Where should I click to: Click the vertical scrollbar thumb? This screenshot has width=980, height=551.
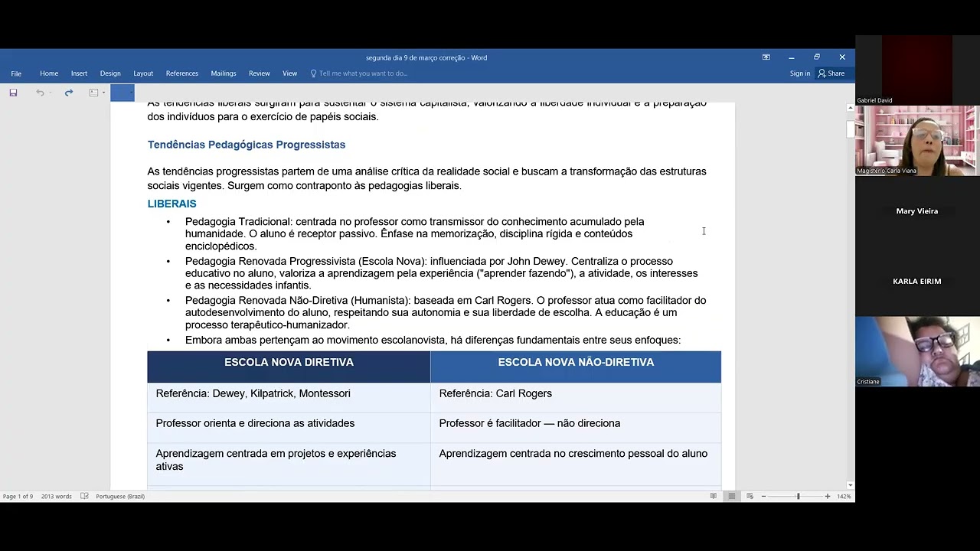point(850,129)
